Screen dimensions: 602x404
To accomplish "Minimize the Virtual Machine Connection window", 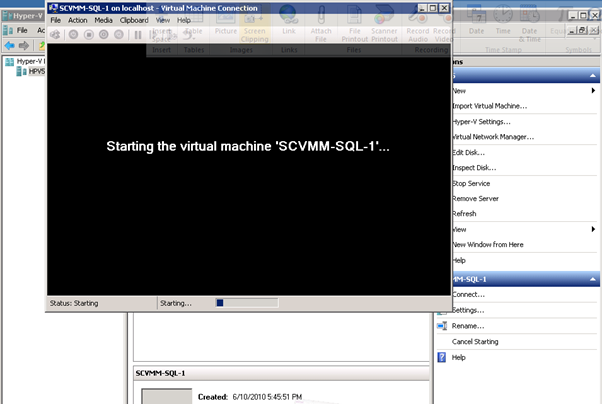I will coord(422,8).
